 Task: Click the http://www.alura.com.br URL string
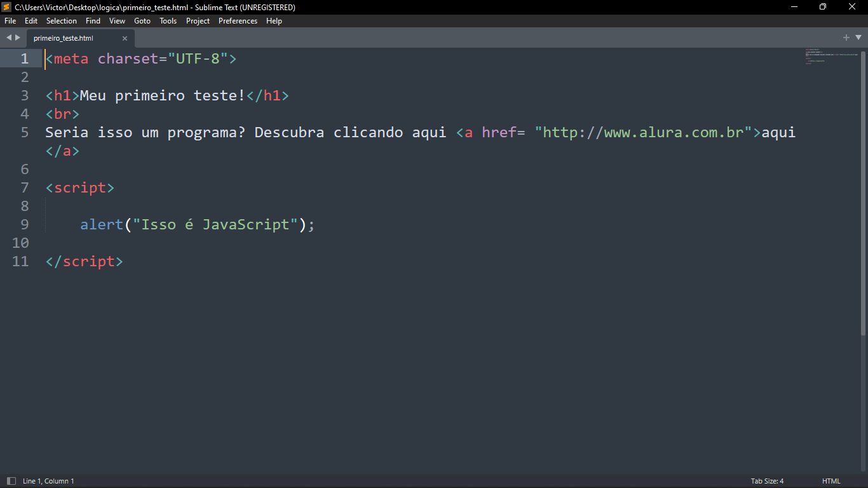(644, 132)
